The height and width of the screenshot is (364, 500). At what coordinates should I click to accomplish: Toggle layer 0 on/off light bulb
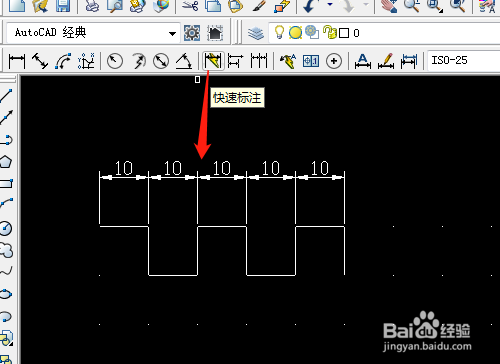click(279, 32)
